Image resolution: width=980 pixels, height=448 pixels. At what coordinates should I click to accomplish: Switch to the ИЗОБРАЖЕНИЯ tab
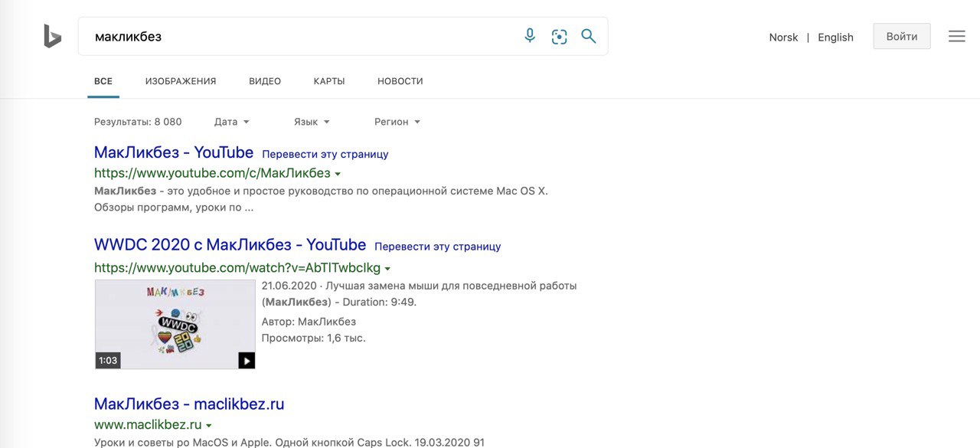pos(181,81)
